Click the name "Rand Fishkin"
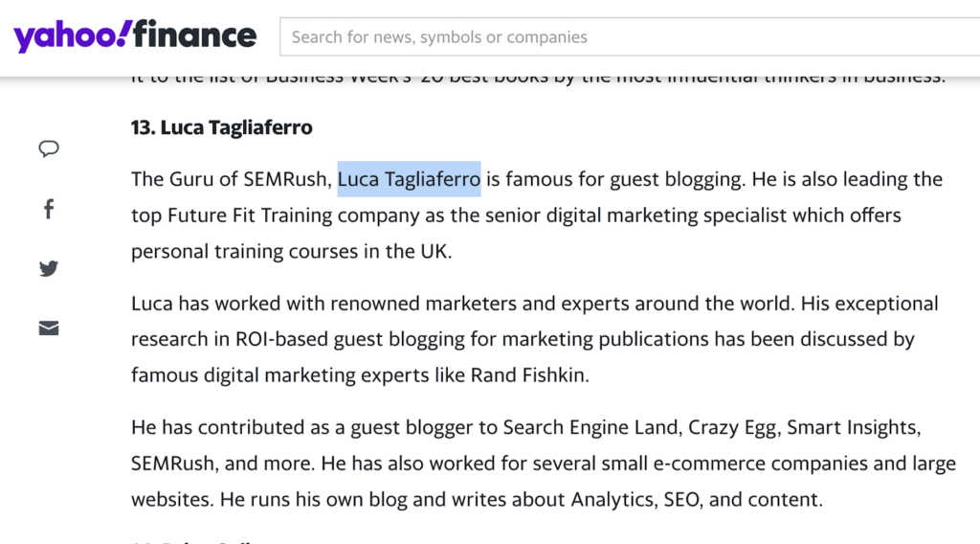Viewport: 980px width, 544px height. [529, 375]
